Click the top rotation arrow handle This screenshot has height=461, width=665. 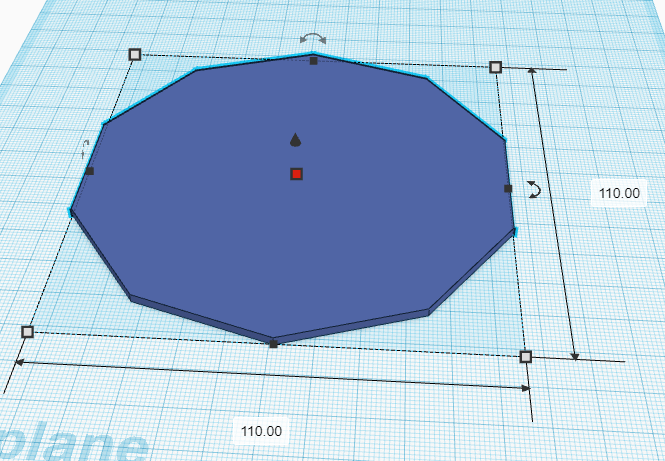(313, 39)
